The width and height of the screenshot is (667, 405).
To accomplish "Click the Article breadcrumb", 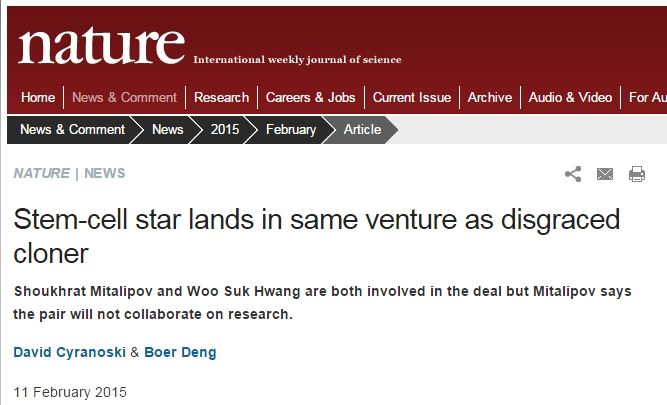I will click(362, 129).
